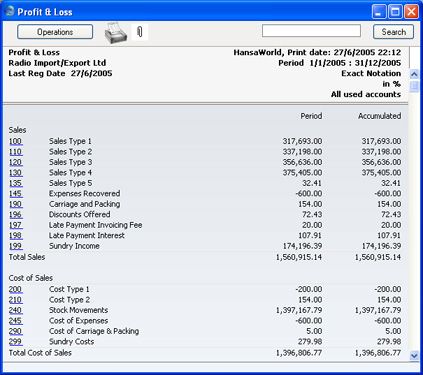The height and width of the screenshot is (375, 423).
Task: Select 'Stock Movements' text
Action: click(x=79, y=310)
